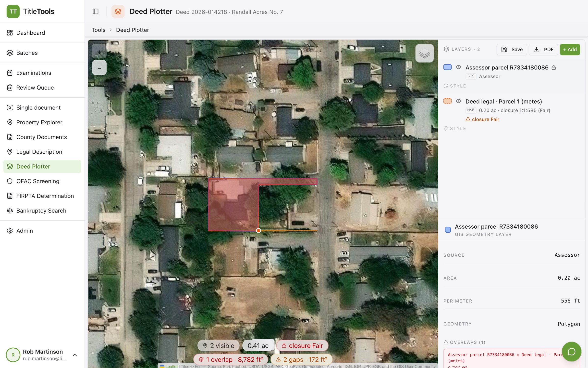588x368 pixels.
Task: Click the 0.41 ac area badge
Action: click(x=258, y=345)
